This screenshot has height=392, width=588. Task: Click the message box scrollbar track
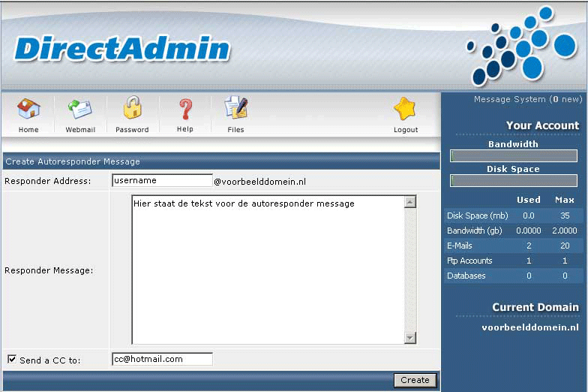410,270
